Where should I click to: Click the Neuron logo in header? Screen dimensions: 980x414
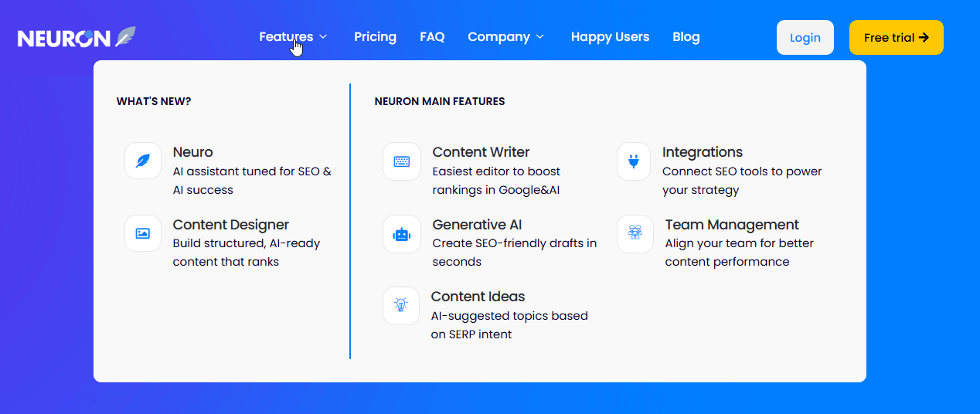[77, 37]
